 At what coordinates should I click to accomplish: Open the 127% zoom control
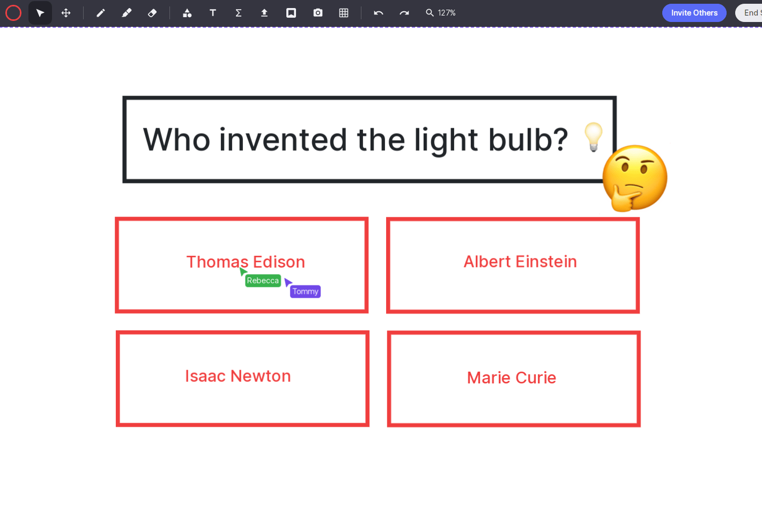(x=441, y=13)
